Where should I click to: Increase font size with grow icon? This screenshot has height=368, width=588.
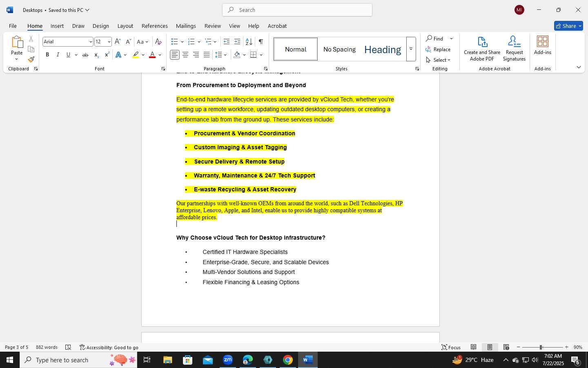118,42
